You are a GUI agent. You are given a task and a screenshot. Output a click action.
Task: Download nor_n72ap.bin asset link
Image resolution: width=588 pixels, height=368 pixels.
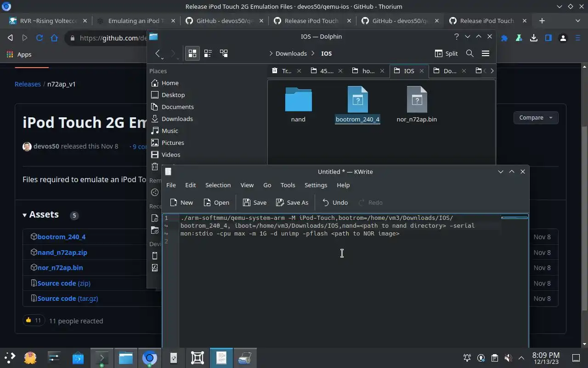(x=60, y=268)
